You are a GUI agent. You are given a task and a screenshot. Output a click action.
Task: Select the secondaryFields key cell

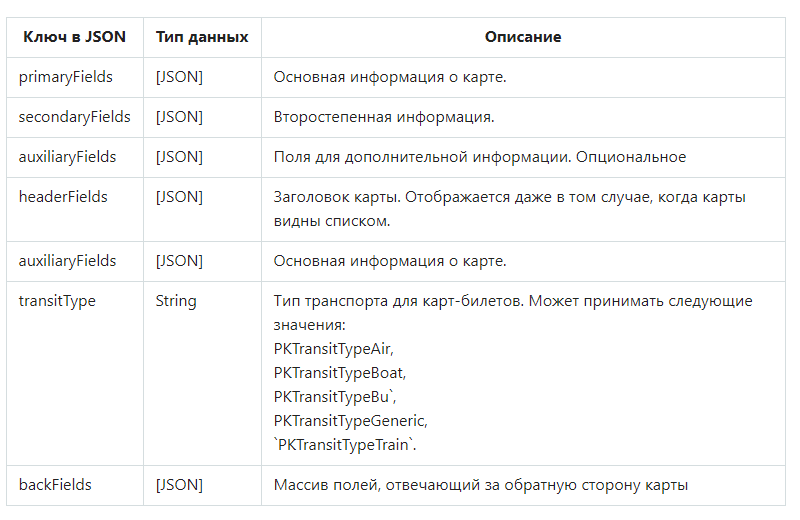click(x=74, y=117)
